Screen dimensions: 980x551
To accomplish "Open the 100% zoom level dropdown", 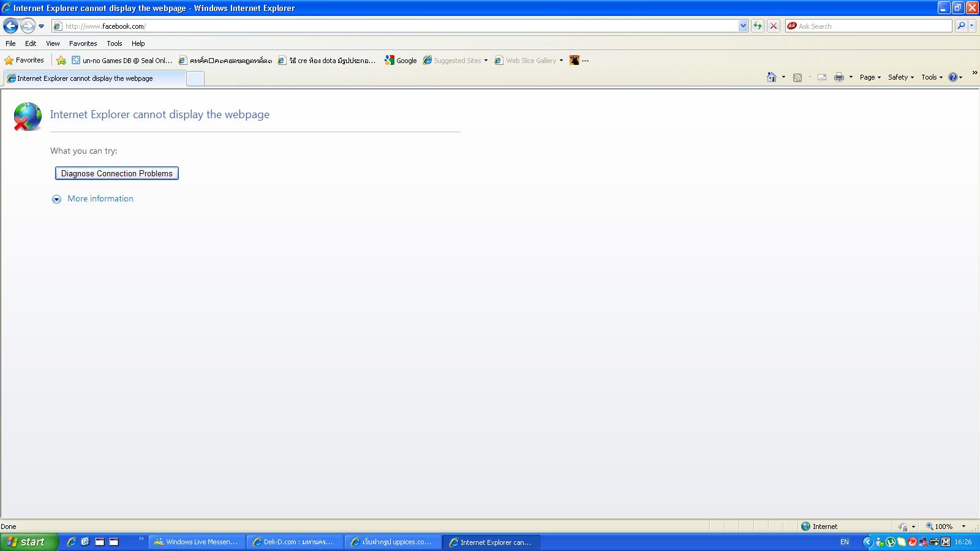I will click(x=963, y=527).
